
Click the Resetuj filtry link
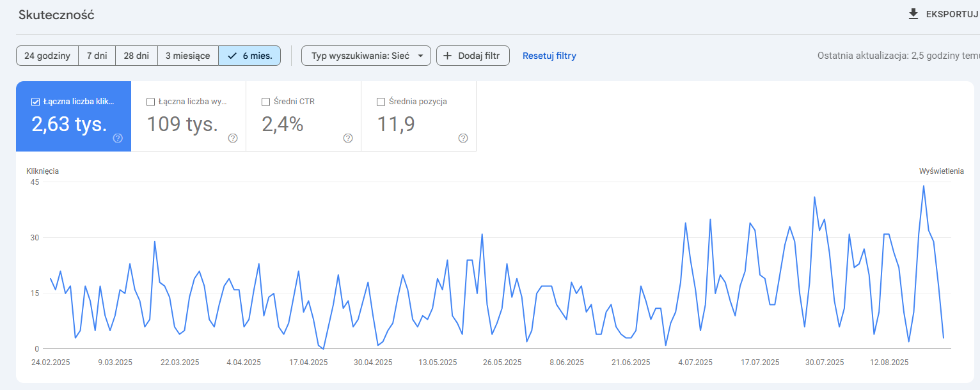[549, 56]
